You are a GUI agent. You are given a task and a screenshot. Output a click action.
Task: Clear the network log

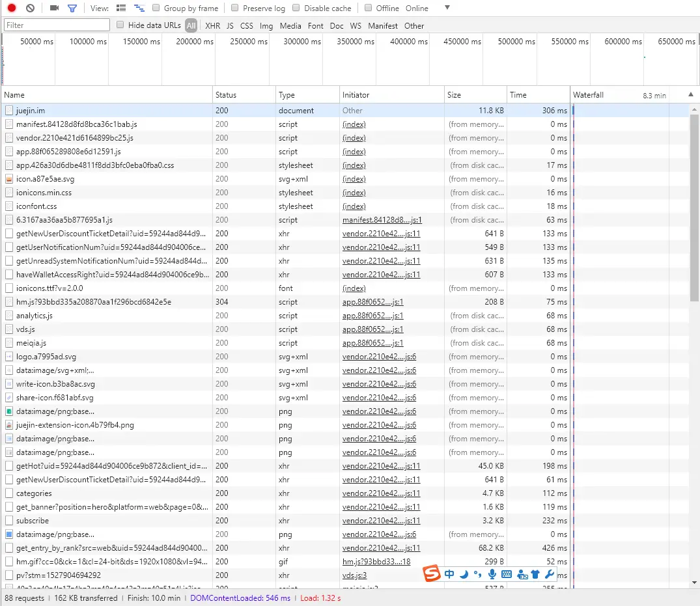(30, 8)
